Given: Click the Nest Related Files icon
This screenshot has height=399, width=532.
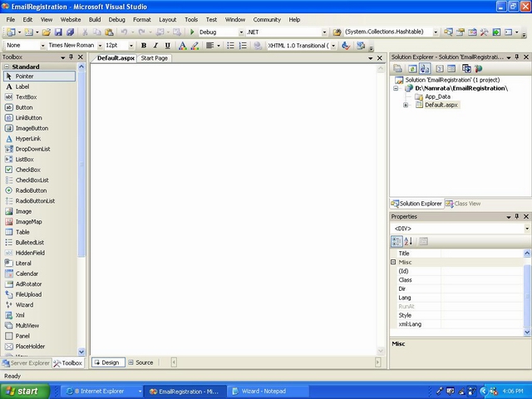Looking at the screenshot, I should pos(425,69).
